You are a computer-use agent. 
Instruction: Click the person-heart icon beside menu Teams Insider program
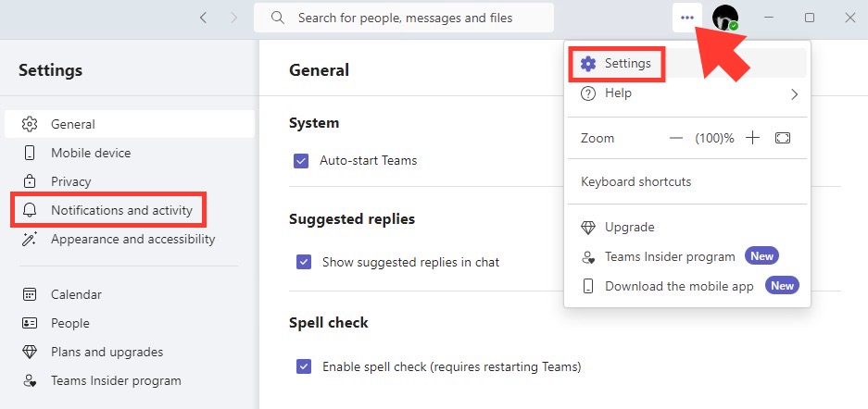coord(588,257)
